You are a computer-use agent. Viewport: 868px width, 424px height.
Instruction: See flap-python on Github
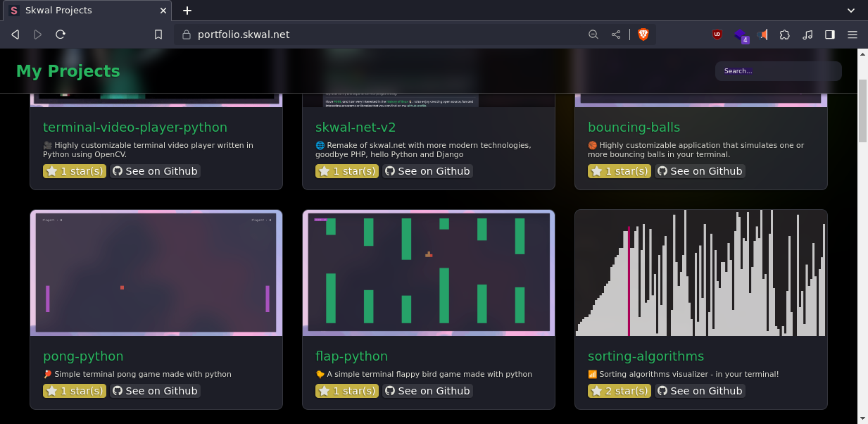click(x=427, y=391)
